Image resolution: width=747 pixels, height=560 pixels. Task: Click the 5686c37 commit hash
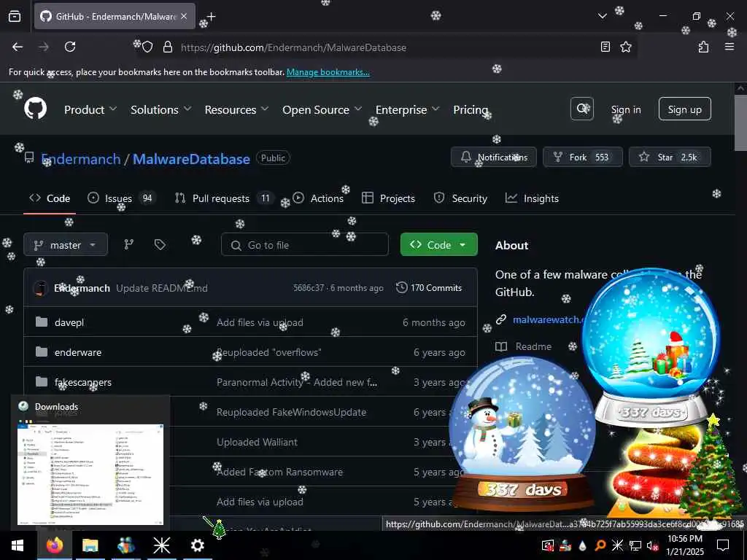point(309,288)
